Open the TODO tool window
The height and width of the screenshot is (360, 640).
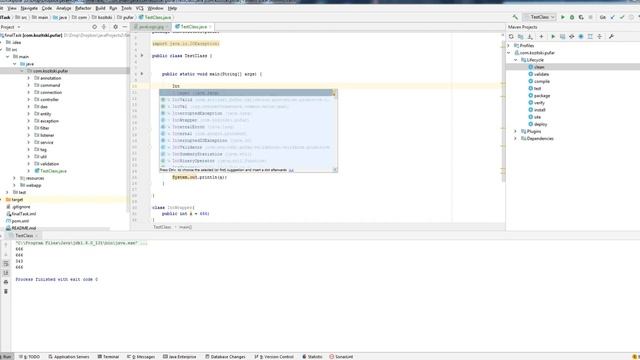pyautogui.click(x=29, y=357)
